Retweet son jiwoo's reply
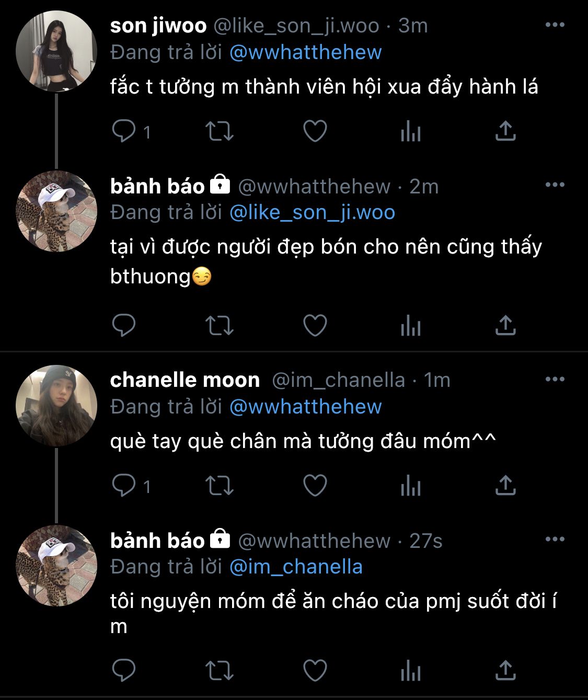Viewport: 588px width, 700px height. 220,131
